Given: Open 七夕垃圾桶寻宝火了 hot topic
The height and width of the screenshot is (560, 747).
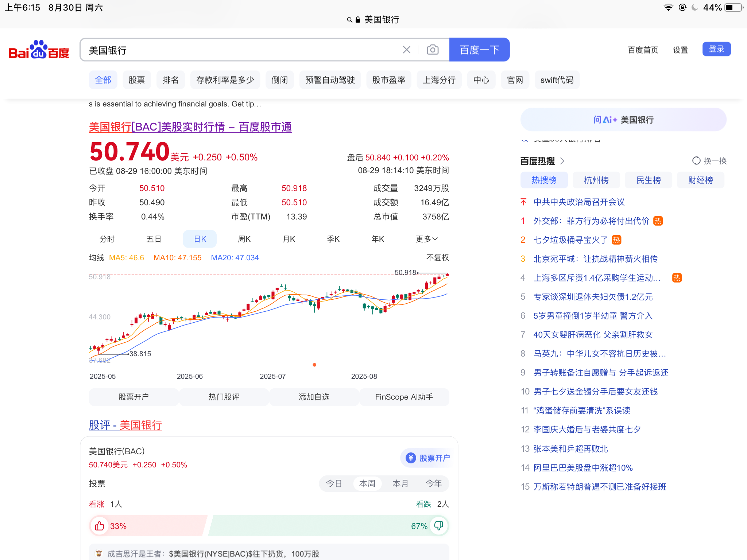Looking at the screenshot, I should tap(570, 240).
